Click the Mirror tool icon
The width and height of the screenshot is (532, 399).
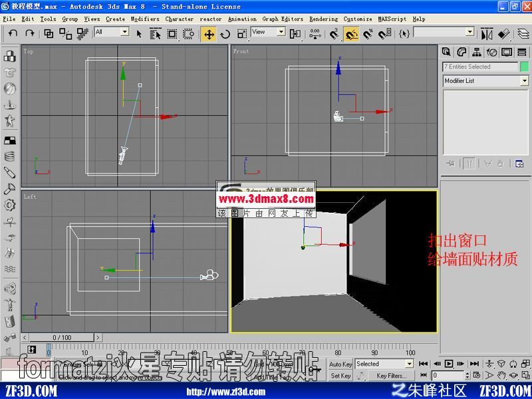(487, 34)
